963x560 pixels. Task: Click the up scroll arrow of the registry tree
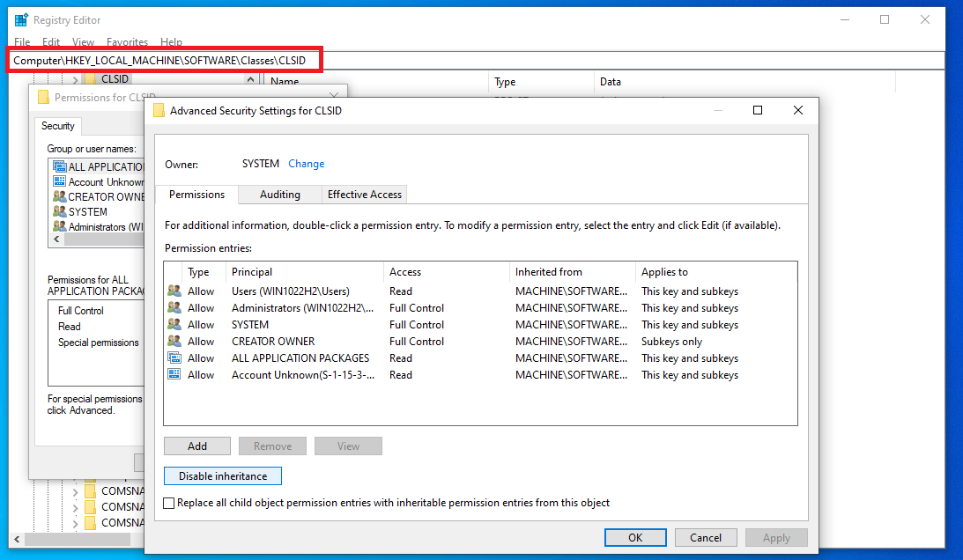(250, 79)
